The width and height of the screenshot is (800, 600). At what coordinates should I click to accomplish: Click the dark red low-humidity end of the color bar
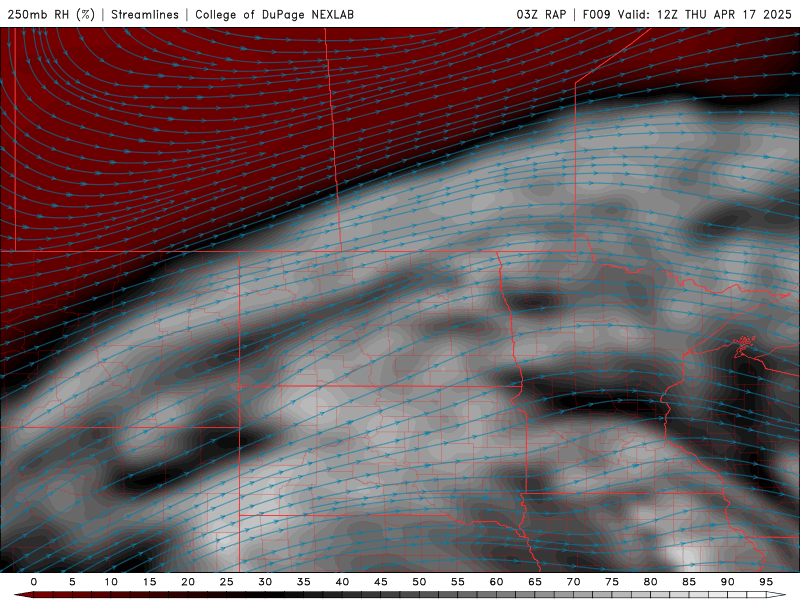tap(23, 595)
